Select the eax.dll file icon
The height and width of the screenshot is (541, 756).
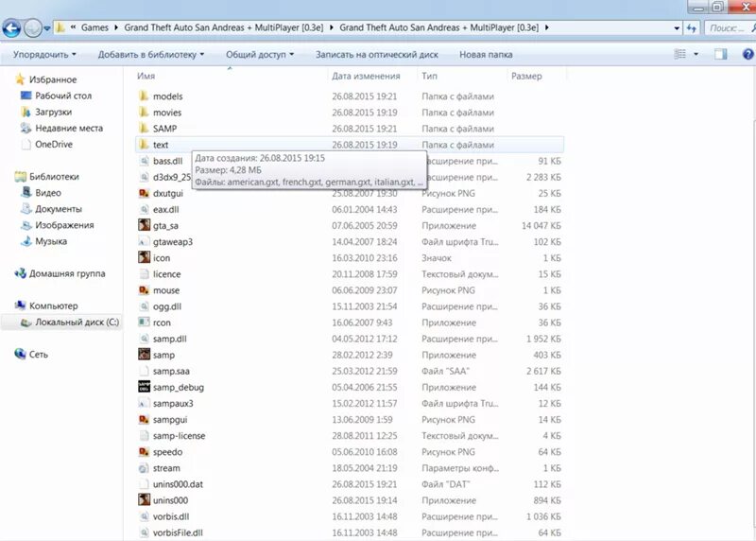[144, 209]
